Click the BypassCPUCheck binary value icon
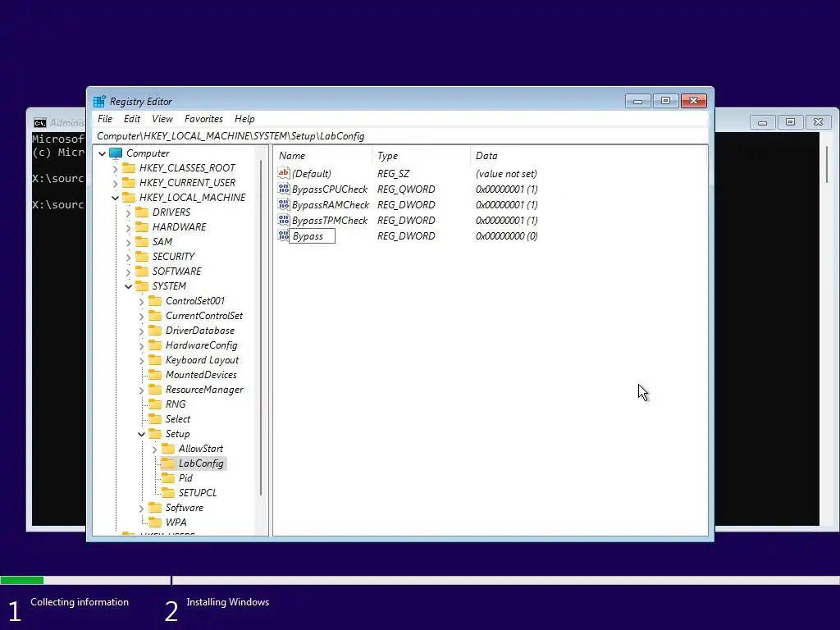Image resolution: width=840 pixels, height=630 pixels. click(283, 189)
